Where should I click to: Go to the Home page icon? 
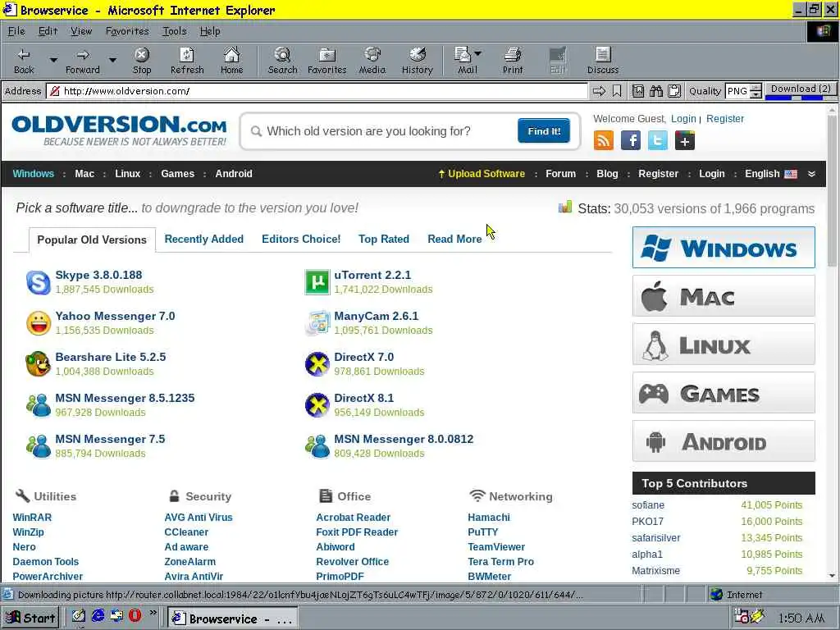click(x=231, y=61)
